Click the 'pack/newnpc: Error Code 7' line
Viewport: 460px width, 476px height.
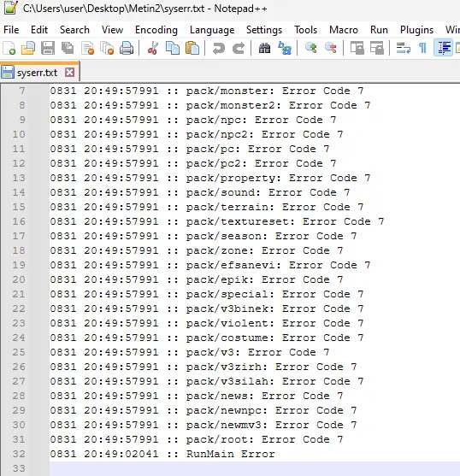[x=203, y=411]
